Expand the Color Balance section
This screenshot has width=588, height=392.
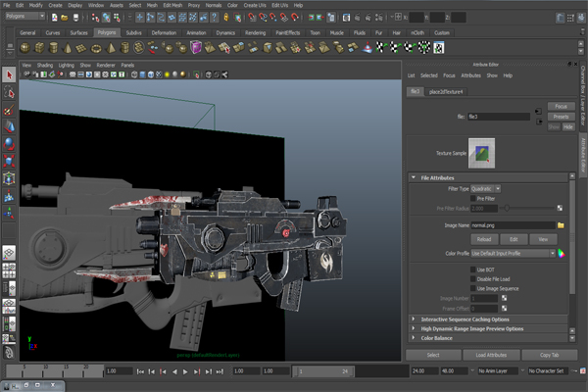click(x=414, y=338)
